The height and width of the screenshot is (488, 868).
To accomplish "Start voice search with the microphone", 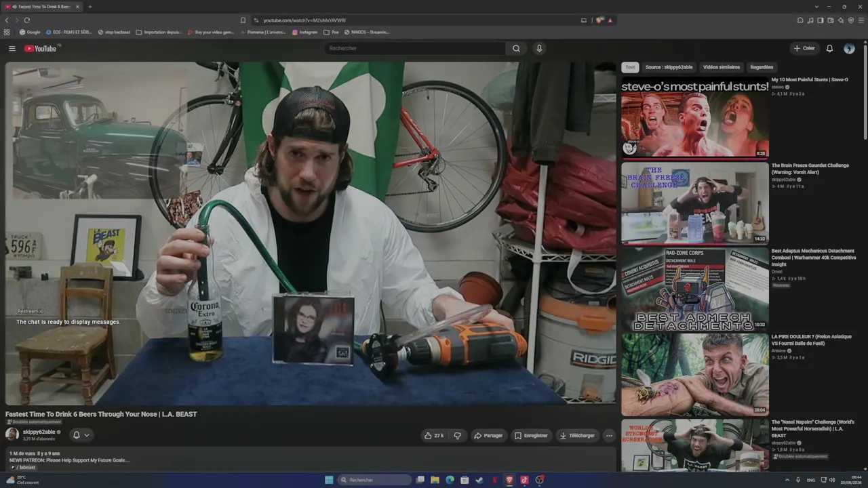I will (539, 48).
